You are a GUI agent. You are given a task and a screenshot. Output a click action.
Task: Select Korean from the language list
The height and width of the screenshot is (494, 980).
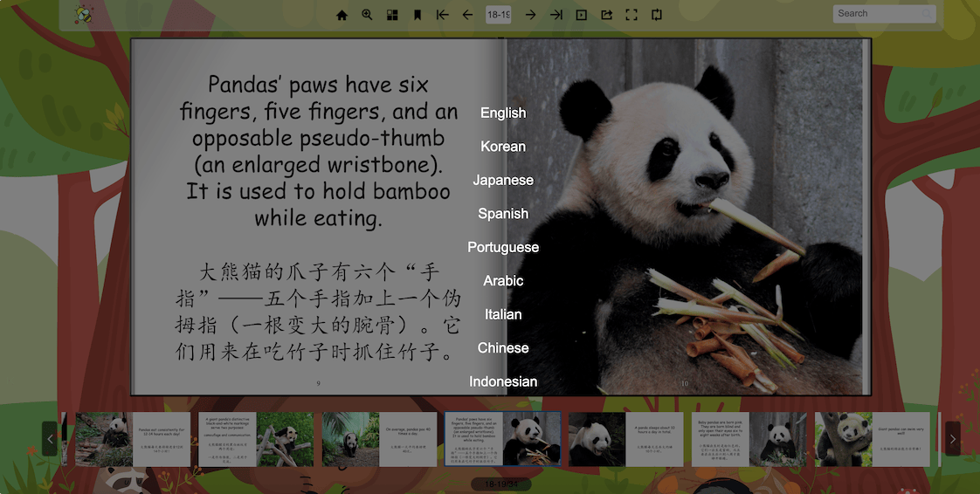point(503,147)
